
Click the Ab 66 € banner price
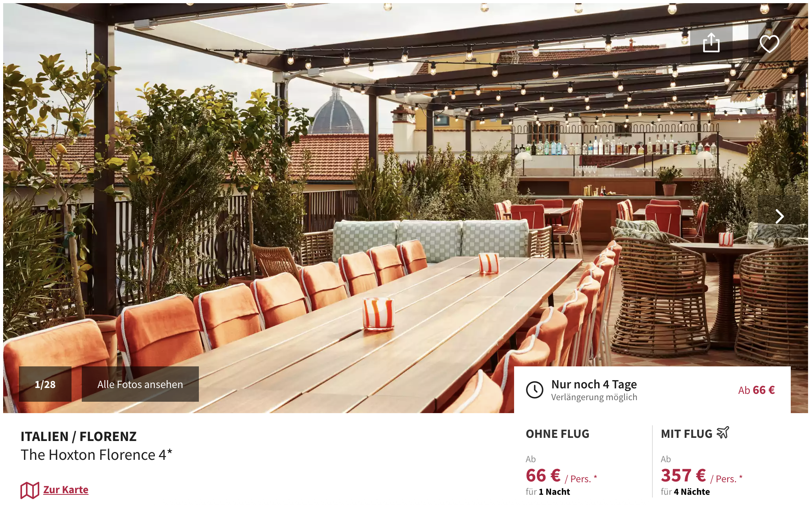pyautogui.click(x=756, y=390)
